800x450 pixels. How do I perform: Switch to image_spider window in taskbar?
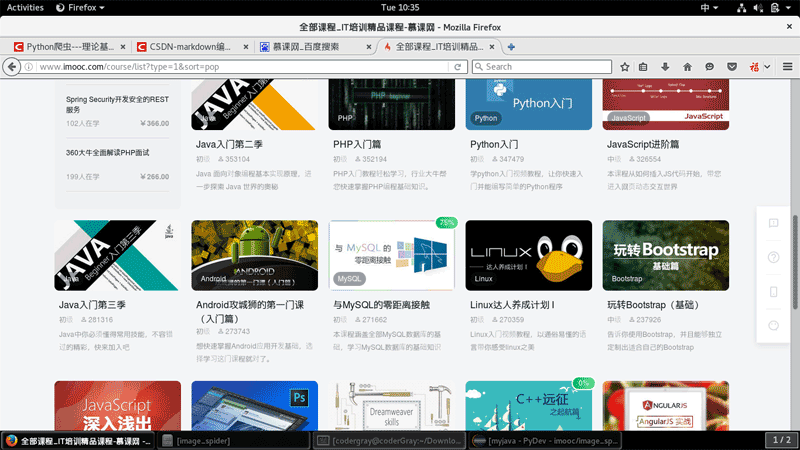[234, 440]
